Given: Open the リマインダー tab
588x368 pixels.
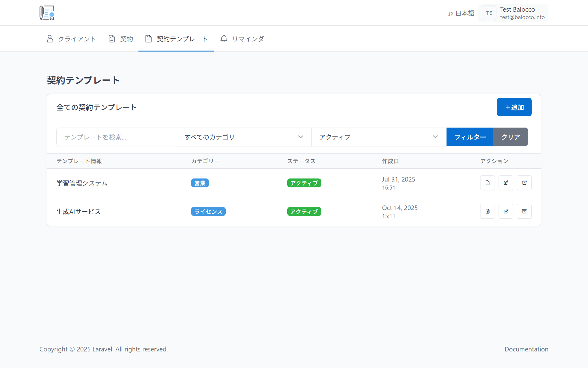Looking at the screenshot, I should point(245,39).
